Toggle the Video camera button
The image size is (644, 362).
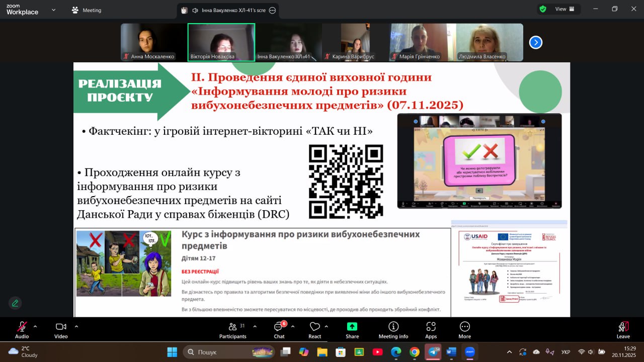(x=61, y=329)
